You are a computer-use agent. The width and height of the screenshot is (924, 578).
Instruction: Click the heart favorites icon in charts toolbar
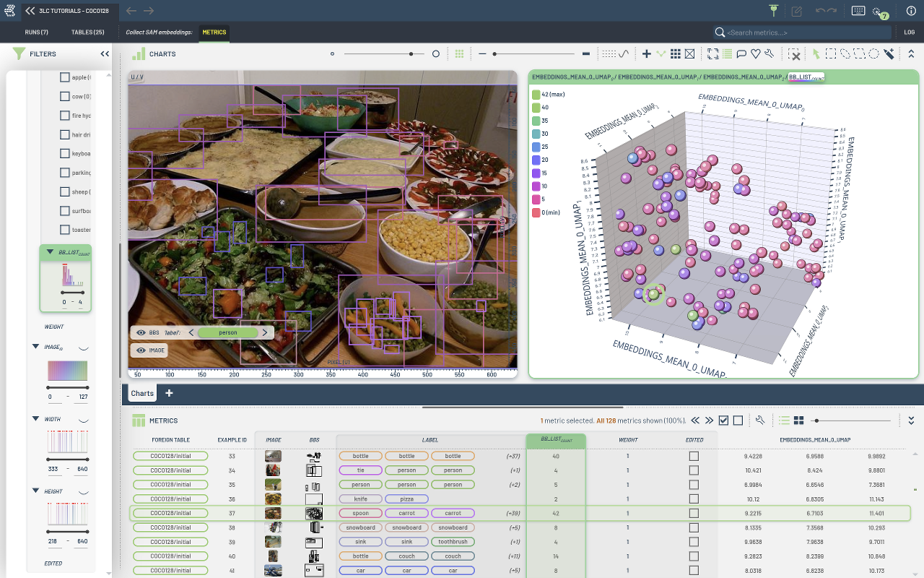(755, 54)
